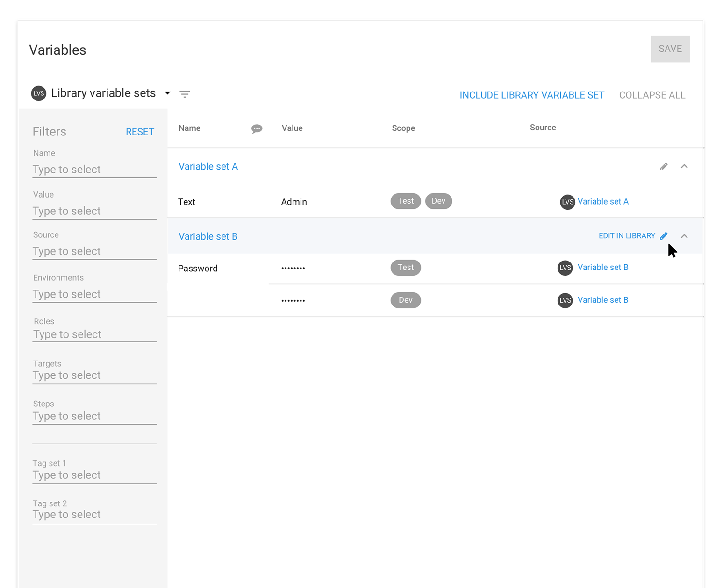Open Variable set B via its name link
Image resolution: width=723 pixels, height=588 pixels.
tap(208, 236)
